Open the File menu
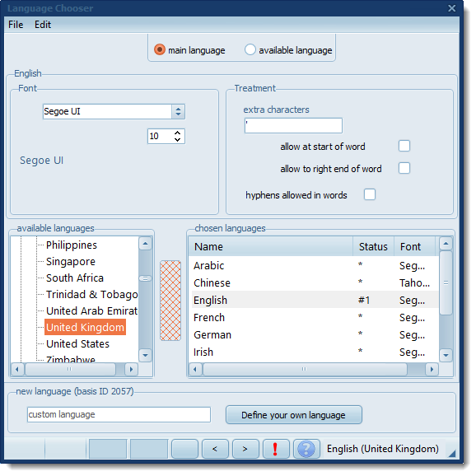Image resolution: width=476 pixels, height=476 pixels. (x=16, y=25)
